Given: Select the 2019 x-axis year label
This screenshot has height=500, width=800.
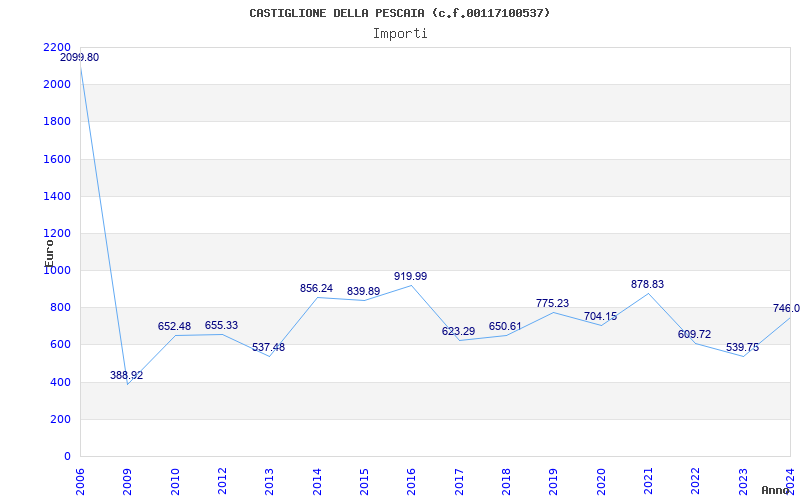Looking at the screenshot, I should click(554, 481).
